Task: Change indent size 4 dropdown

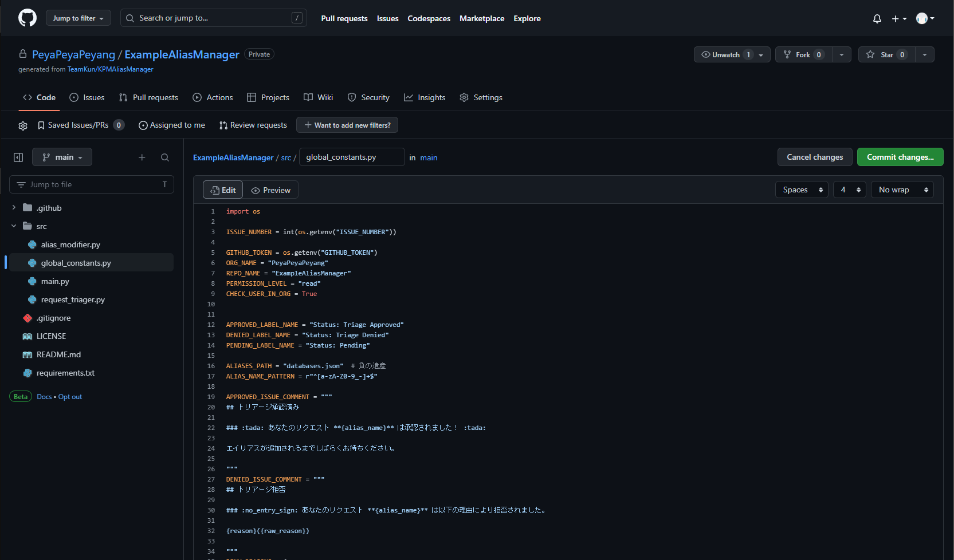Action: 850,190
